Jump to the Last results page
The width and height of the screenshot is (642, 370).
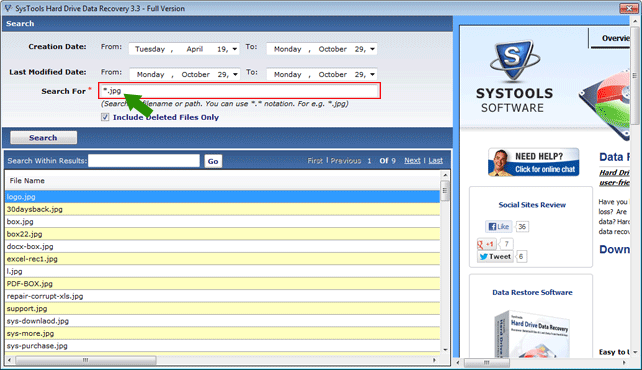tap(436, 160)
